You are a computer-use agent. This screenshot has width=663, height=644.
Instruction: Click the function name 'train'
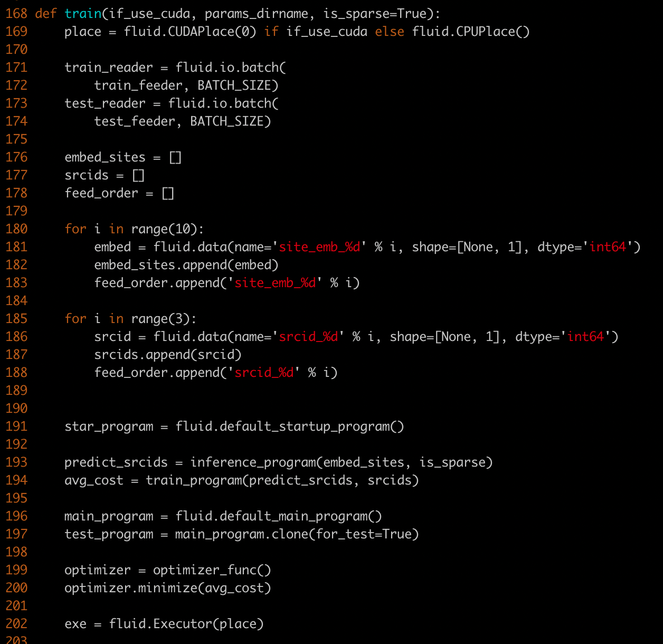coord(83,13)
